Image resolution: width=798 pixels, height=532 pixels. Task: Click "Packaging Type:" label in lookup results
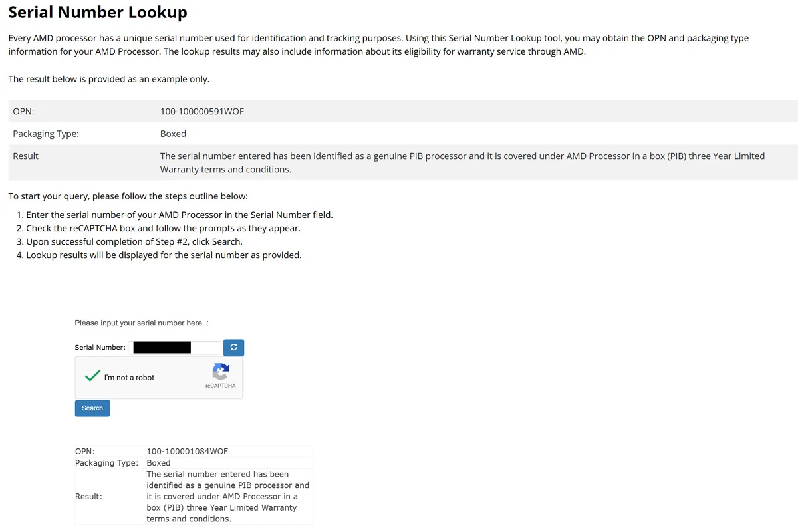(106, 463)
